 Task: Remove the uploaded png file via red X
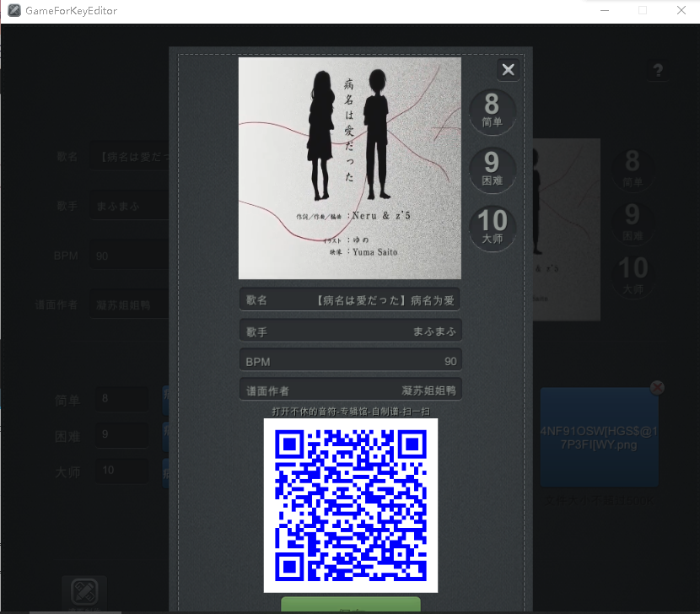coord(657,388)
